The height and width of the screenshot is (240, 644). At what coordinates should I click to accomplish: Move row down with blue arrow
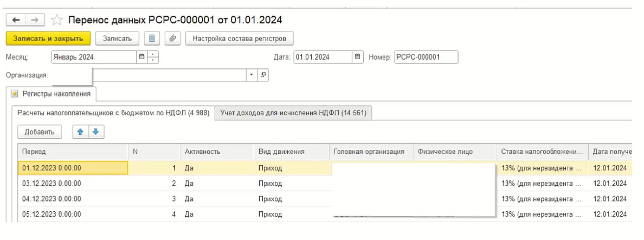tap(96, 132)
